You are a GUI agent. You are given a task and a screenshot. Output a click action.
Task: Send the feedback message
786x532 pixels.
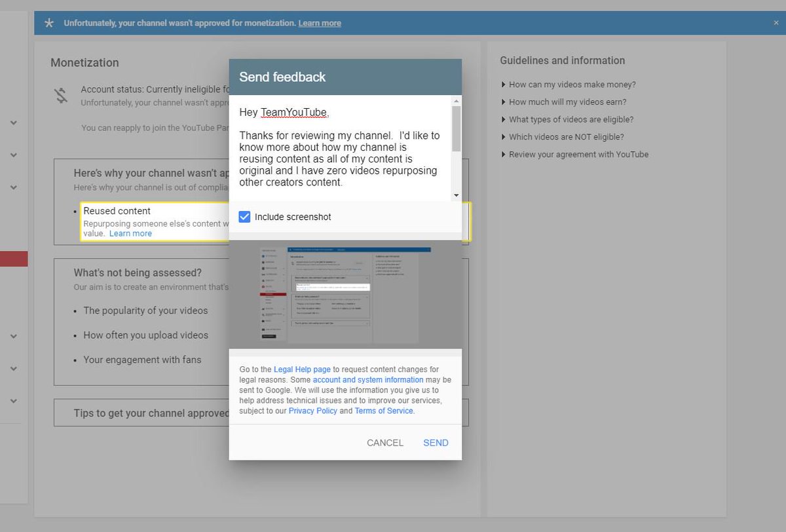(x=436, y=443)
